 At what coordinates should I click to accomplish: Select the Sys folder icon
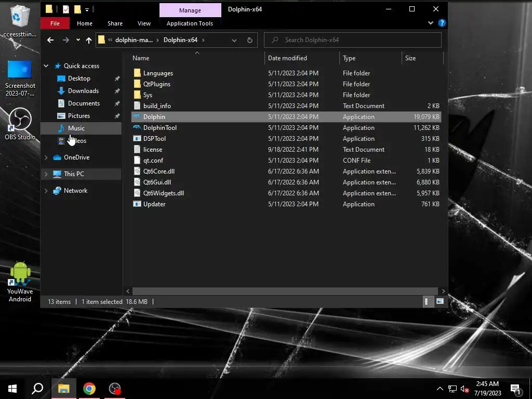pos(137,95)
